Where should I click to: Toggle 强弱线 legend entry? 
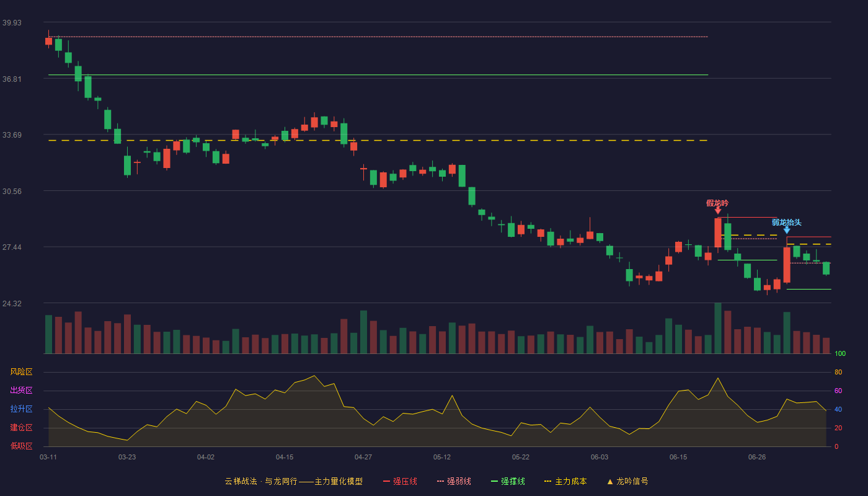(x=454, y=481)
